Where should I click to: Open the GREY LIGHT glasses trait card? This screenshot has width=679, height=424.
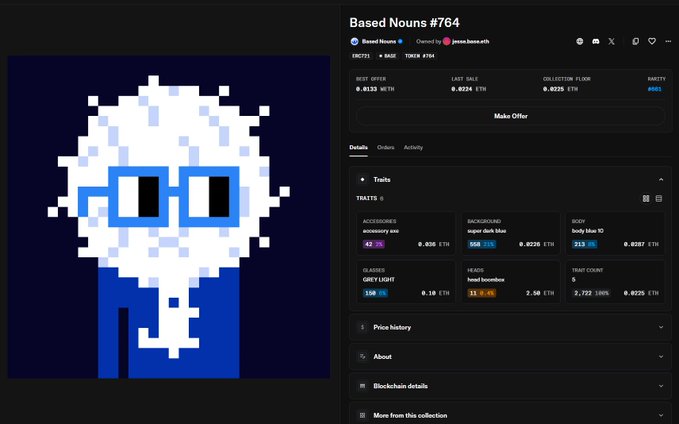pyautogui.click(x=406, y=282)
